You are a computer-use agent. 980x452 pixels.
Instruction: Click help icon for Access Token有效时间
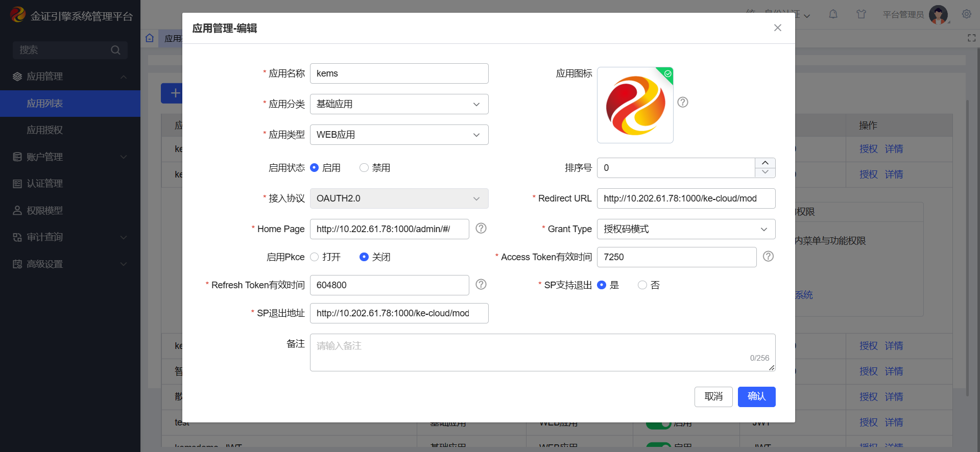point(768,256)
